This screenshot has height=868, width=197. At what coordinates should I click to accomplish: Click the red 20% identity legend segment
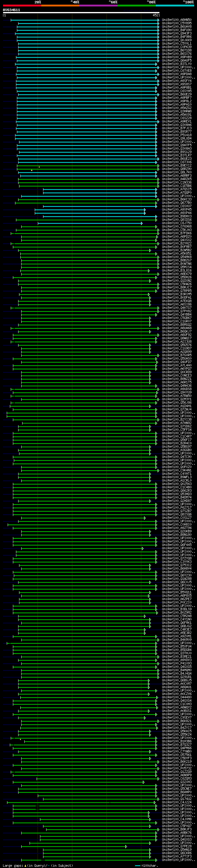[x=22, y=6]
